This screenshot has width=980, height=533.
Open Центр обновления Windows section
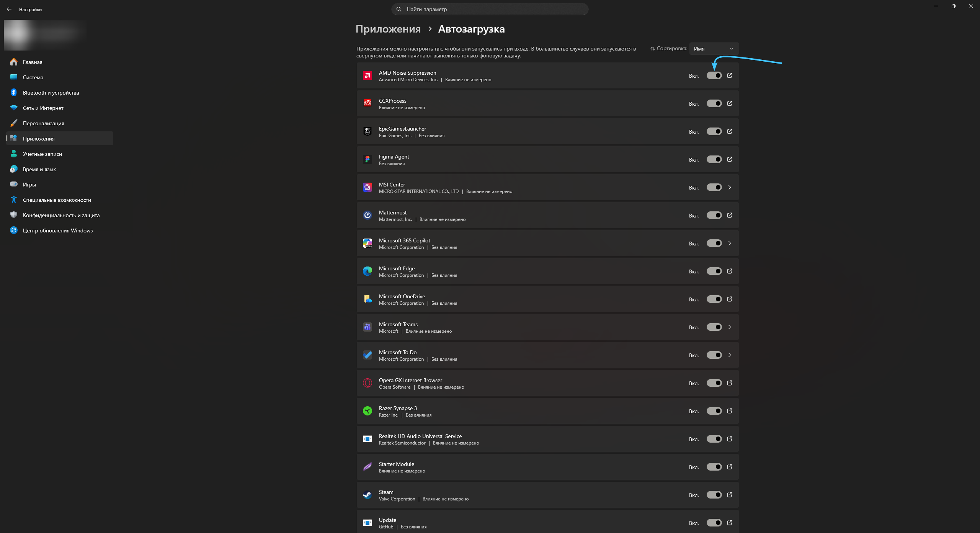(x=57, y=231)
